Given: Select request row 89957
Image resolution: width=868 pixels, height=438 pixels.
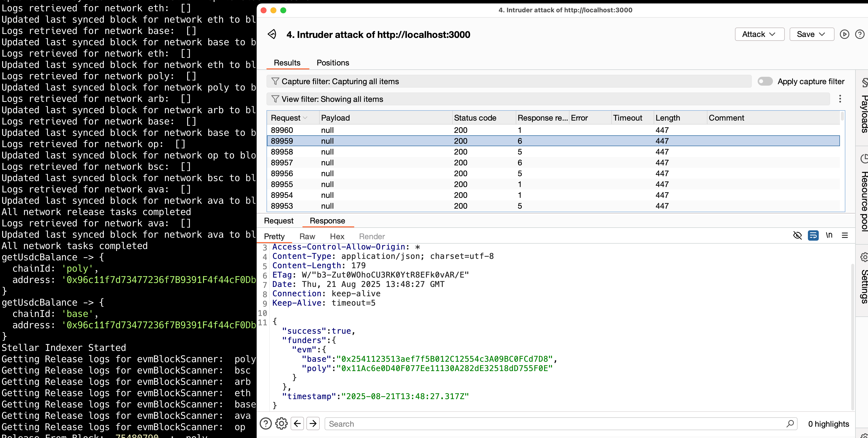Looking at the screenshot, I should 553,163.
